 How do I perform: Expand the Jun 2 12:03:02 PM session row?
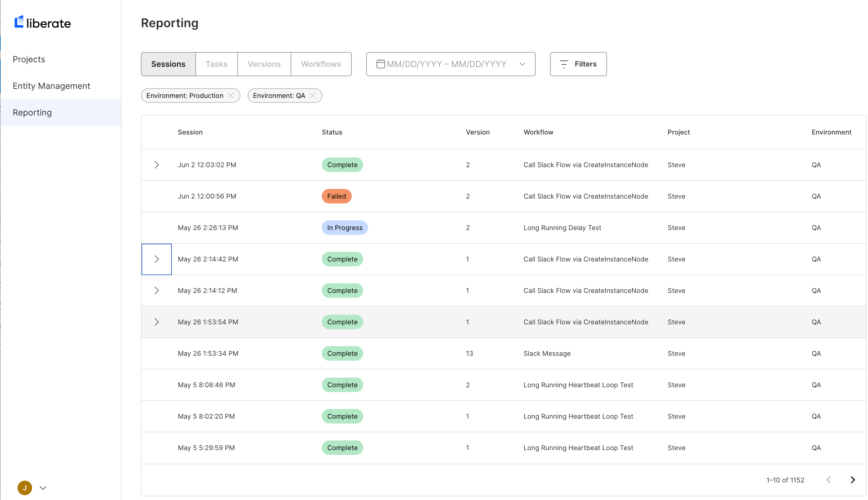157,165
